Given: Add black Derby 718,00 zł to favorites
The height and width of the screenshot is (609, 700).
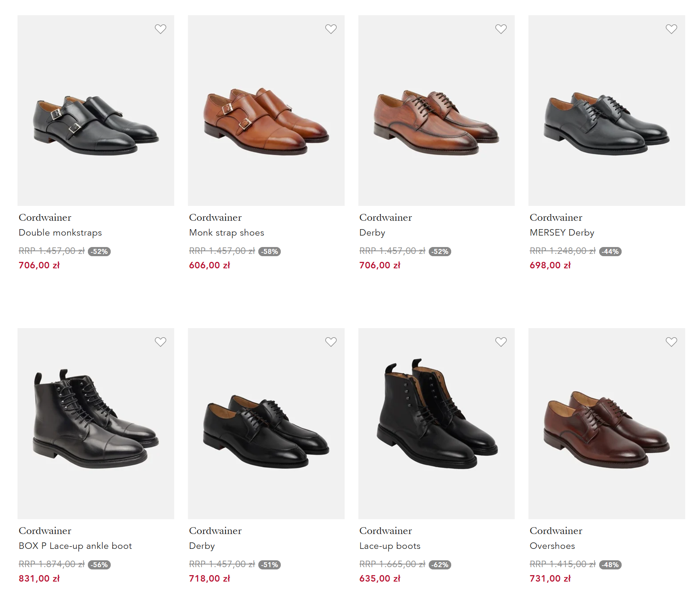Looking at the screenshot, I should (x=331, y=342).
